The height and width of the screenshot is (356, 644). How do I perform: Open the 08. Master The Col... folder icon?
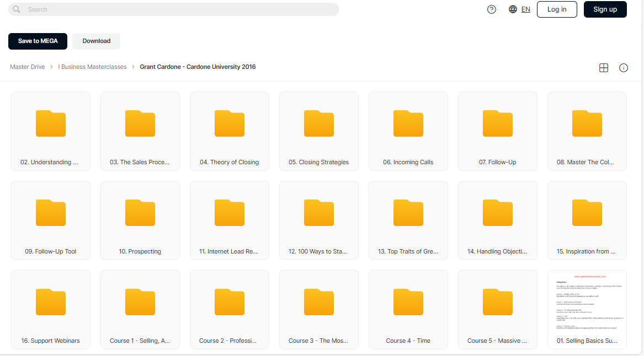pos(587,123)
